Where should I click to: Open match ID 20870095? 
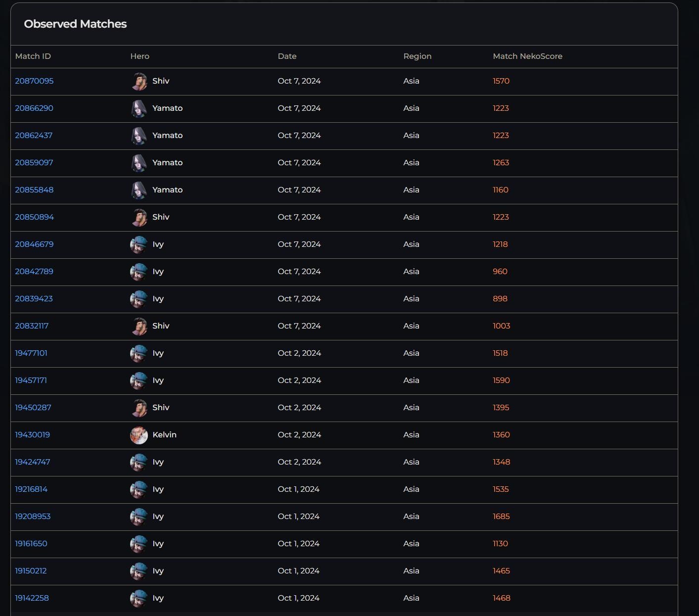pyautogui.click(x=34, y=81)
